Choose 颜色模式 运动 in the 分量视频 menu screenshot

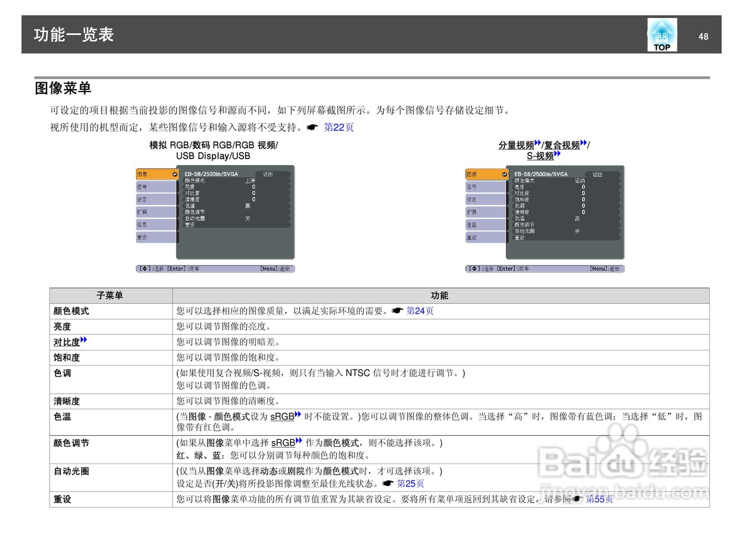566,180
